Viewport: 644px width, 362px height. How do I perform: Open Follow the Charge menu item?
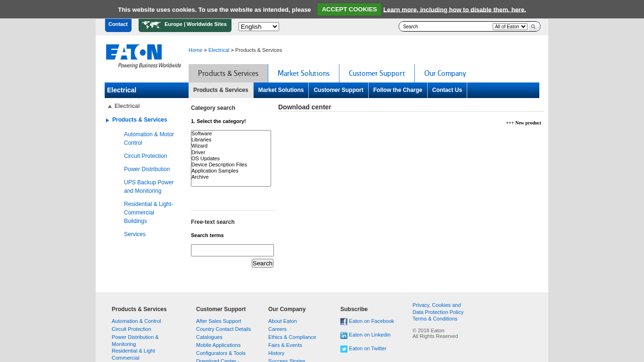click(x=398, y=90)
